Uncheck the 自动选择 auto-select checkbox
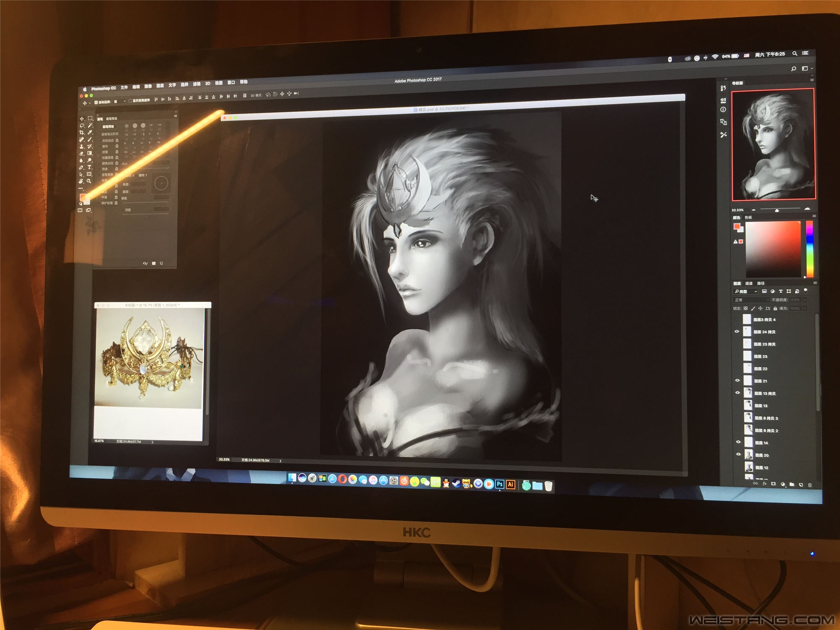Image resolution: width=840 pixels, height=630 pixels. [96, 102]
